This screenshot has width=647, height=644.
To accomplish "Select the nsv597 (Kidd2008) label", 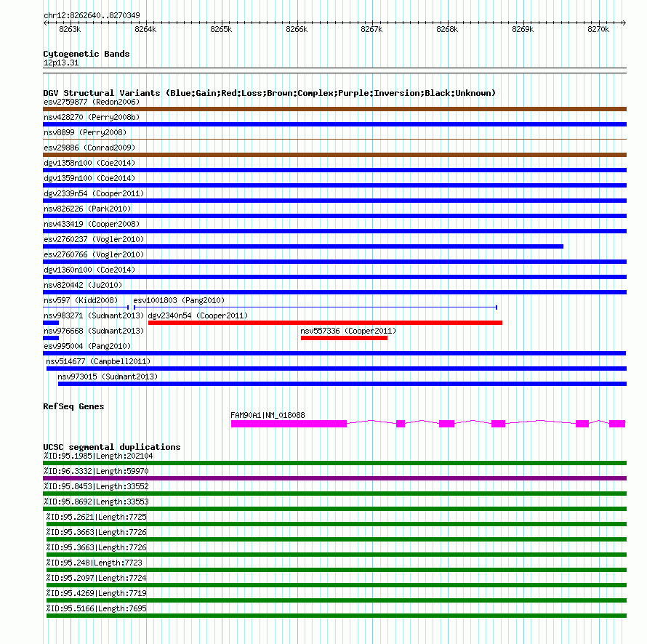I will pos(81,300).
